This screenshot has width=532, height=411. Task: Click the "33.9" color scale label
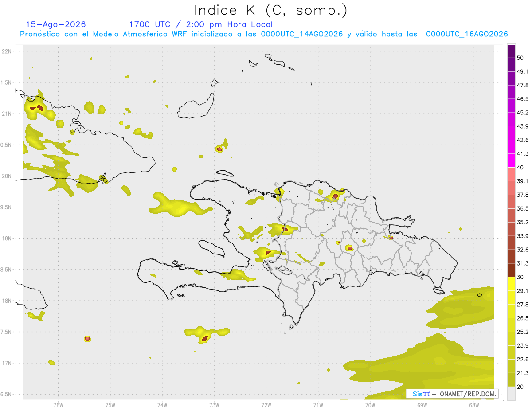pyautogui.click(x=523, y=236)
